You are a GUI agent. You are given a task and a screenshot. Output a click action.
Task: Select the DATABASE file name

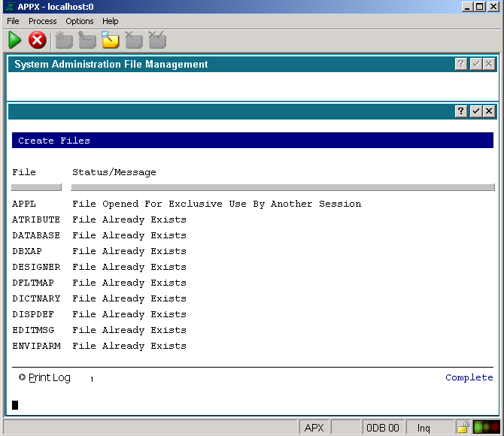click(x=36, y=235)
